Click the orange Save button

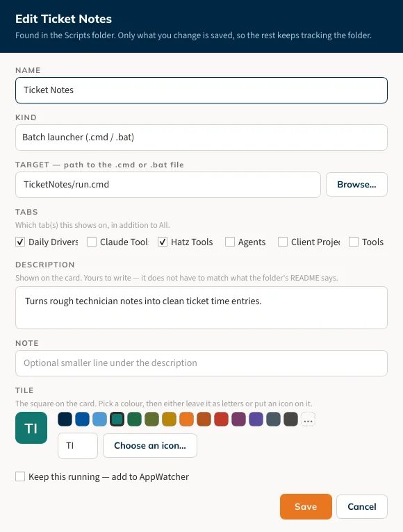[306, 506]
